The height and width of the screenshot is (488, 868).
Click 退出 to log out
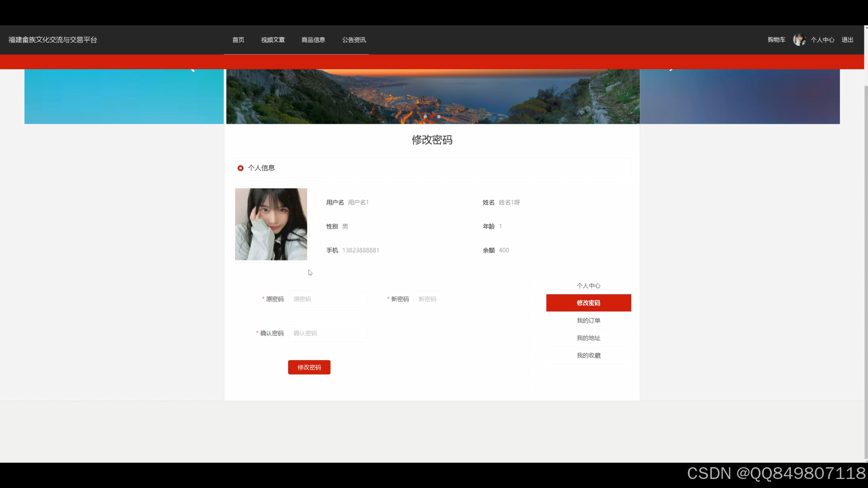point(847,40)
